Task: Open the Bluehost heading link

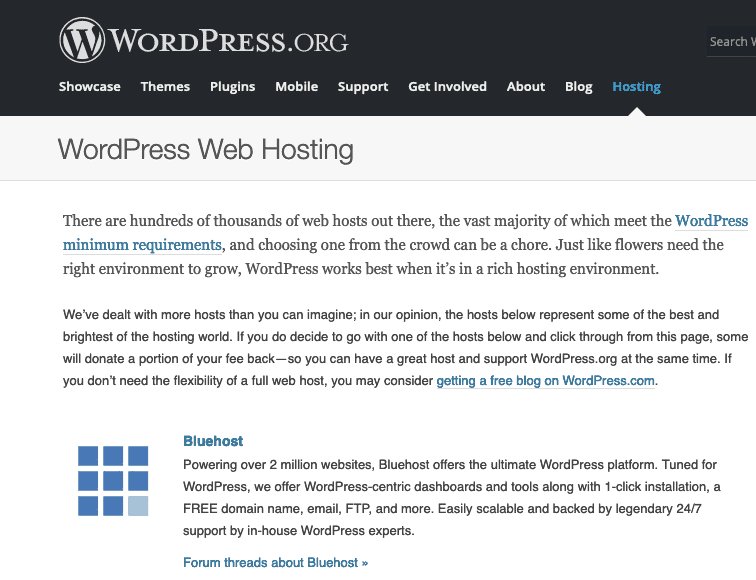Action: [213, 441]
